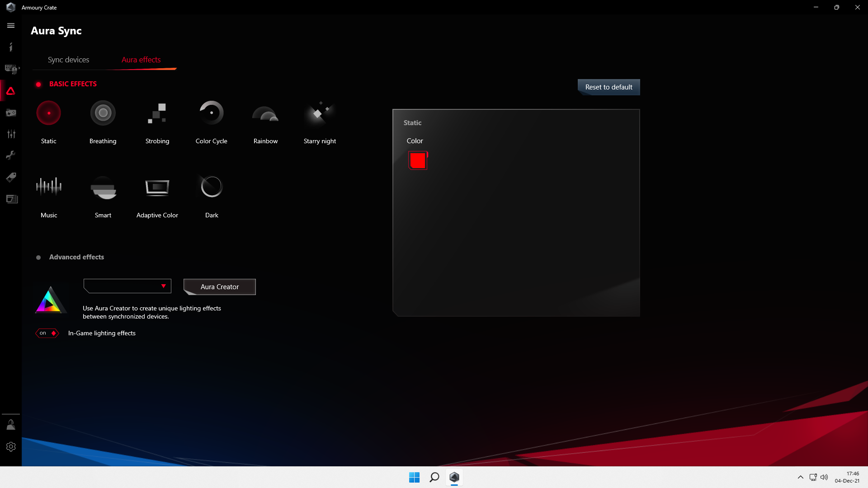
Task: Select the Adaptive Color effect
Action: click(157, 187)
